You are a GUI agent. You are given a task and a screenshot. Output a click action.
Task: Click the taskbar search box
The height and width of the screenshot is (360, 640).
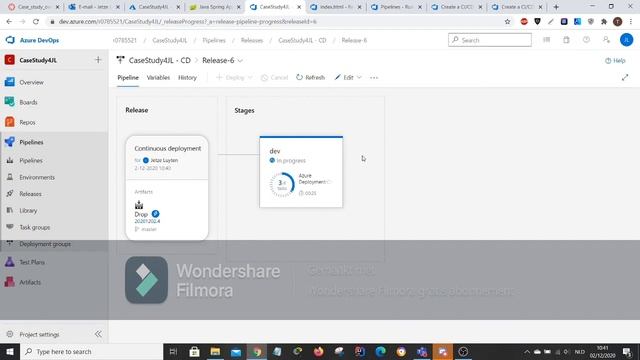tap(91, 351)
